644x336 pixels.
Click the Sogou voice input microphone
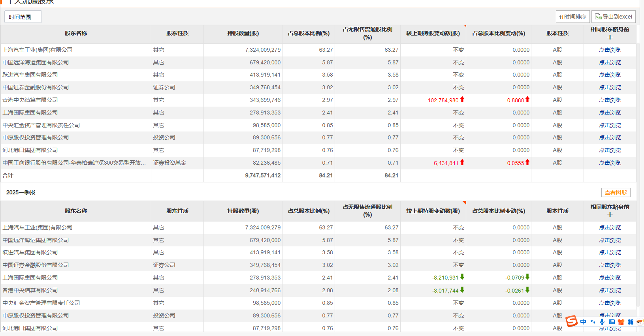[x=602, y=322]
